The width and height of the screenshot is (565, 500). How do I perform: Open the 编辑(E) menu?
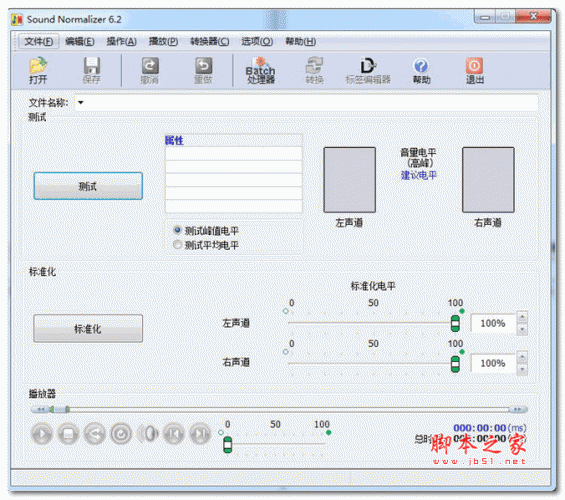pos(80,42)
